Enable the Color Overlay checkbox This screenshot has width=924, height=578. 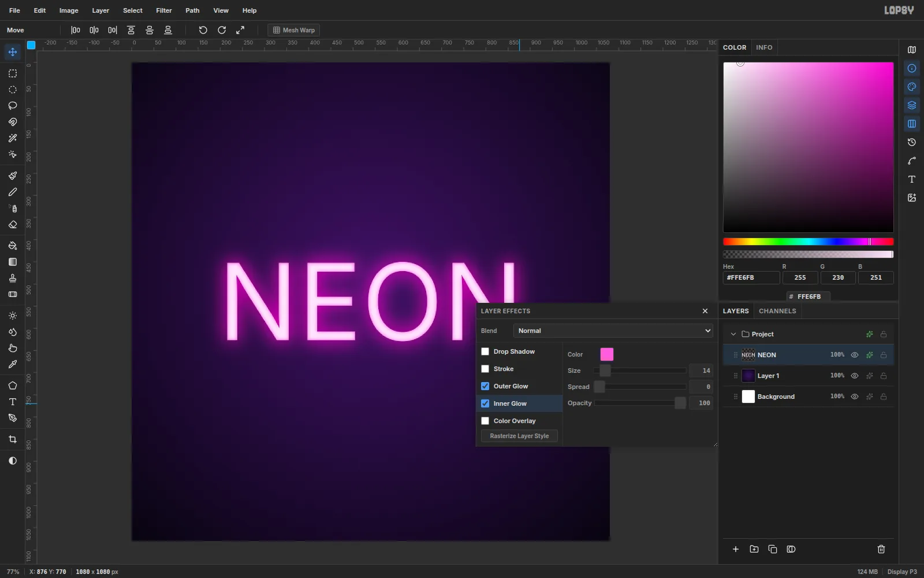(485, 421)
